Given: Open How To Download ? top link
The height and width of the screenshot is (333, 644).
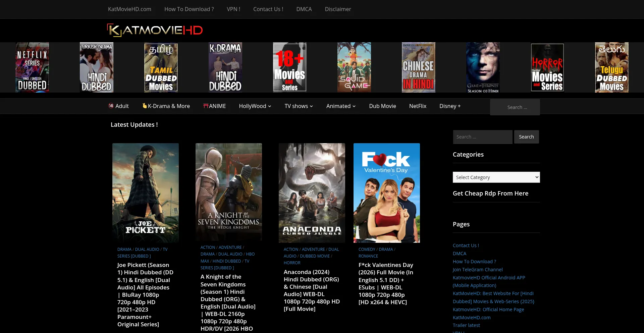Looking at the screenshot, I should click(x=189, y=9).
